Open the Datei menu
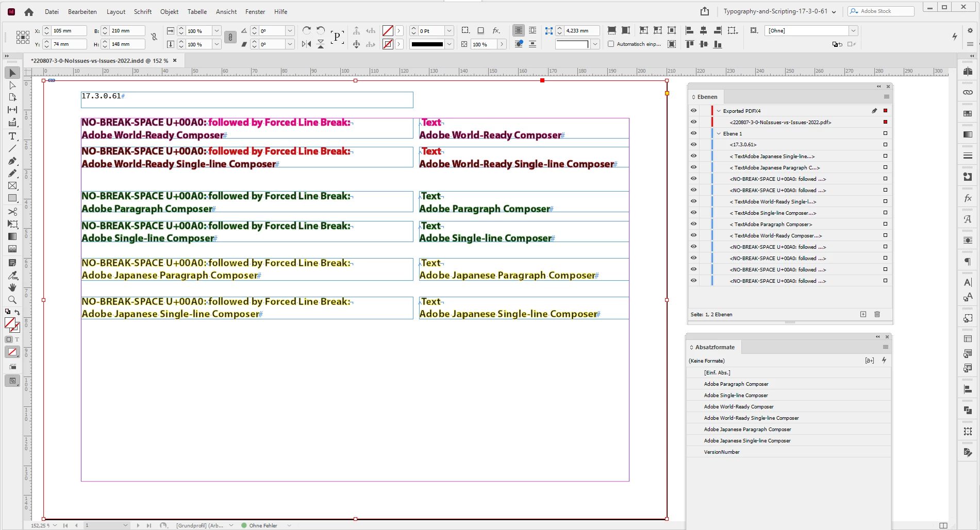Image resolution: width=980 pixels, height=530 pixels. pyautogui.click(x=52, y=11)
